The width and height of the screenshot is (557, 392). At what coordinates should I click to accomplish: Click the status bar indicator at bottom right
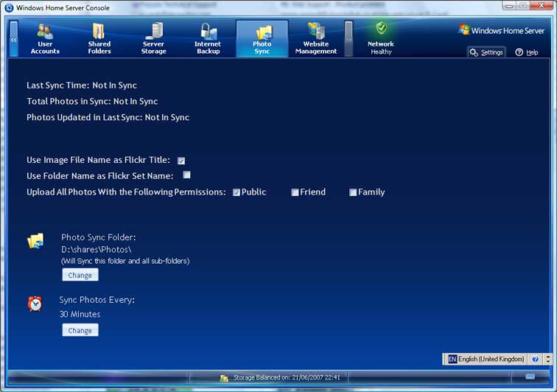530,377
